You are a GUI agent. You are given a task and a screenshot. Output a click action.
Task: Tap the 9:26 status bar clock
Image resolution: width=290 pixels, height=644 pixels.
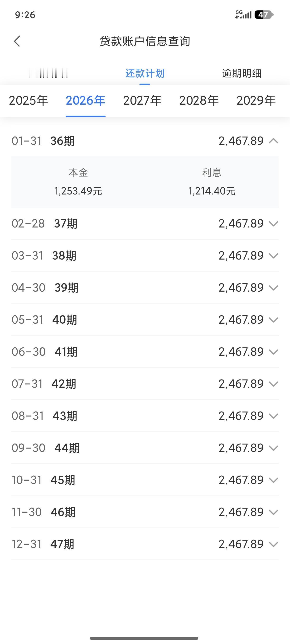pyautogui.click(x=25, y=15)
